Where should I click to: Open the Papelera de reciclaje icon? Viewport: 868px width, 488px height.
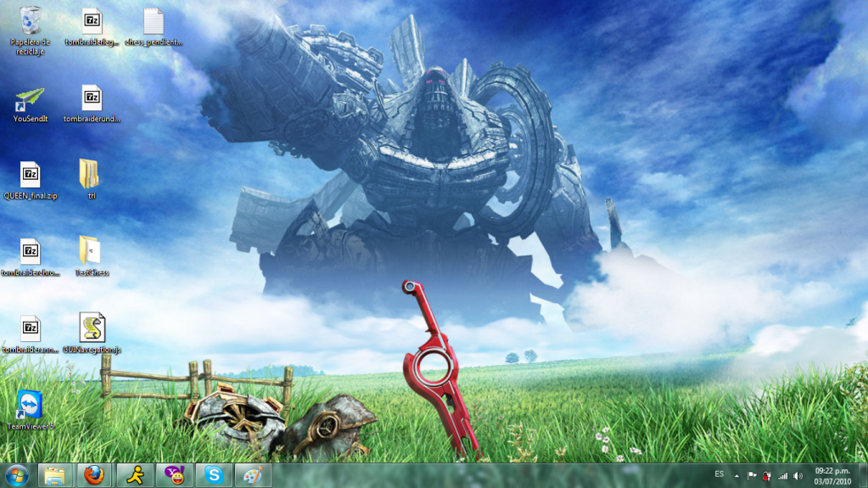point(30,20)
